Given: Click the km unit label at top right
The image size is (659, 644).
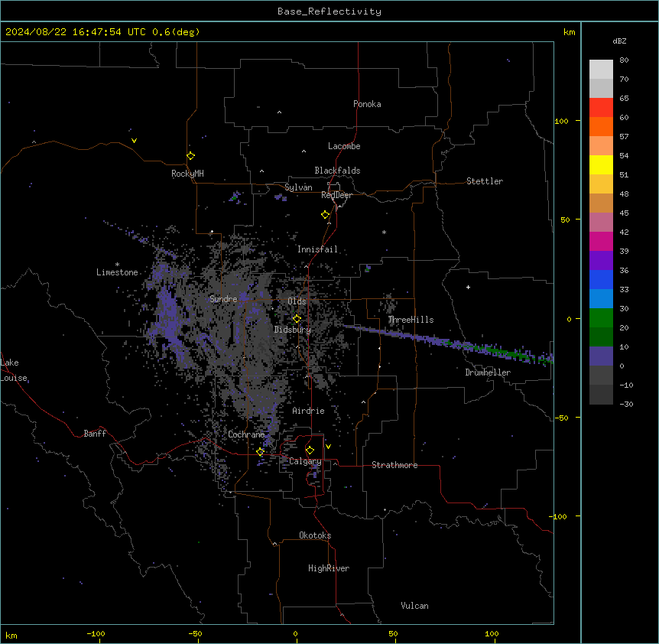Looking at the screenshot, I should [570, 32].
